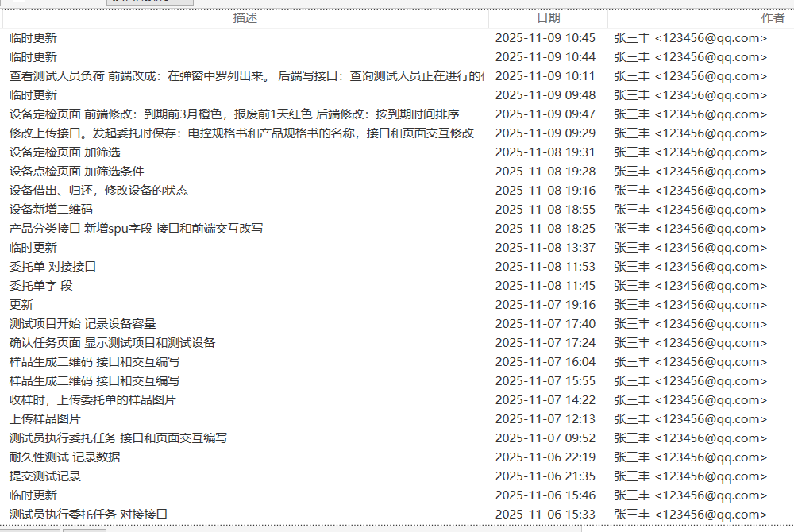This screenshot has width=794, height=532.
Task: Click the 上传样品图片 commit entry
Action: [x=45, y=419]
